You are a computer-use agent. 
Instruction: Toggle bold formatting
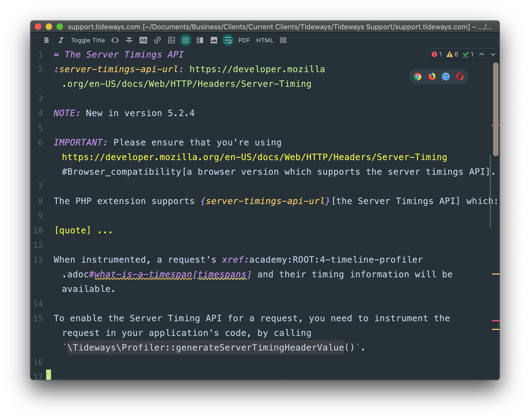click(46, 40)
